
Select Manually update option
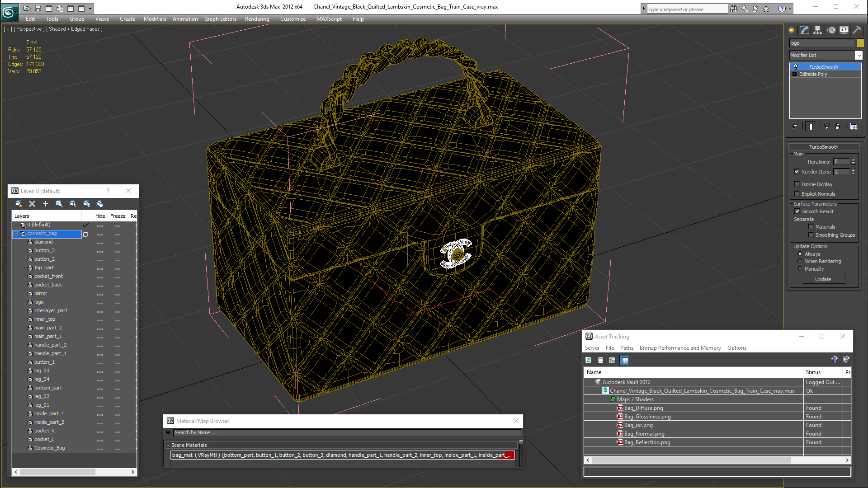[800, 269]
